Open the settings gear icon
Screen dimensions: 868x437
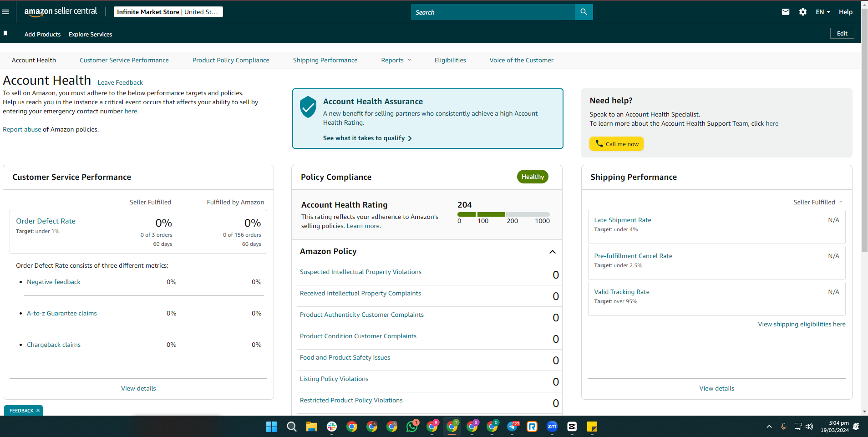point(803,12)
